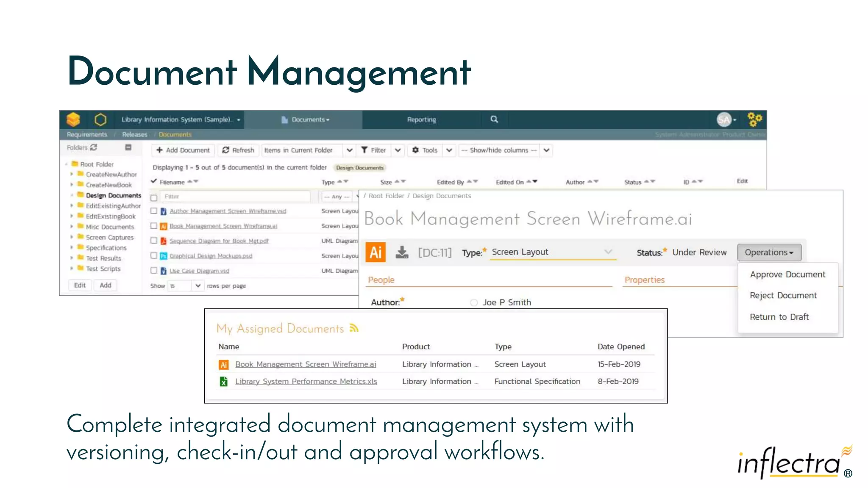Open the Reporting menu
The image size is (868, 488).
pos(421,119)
